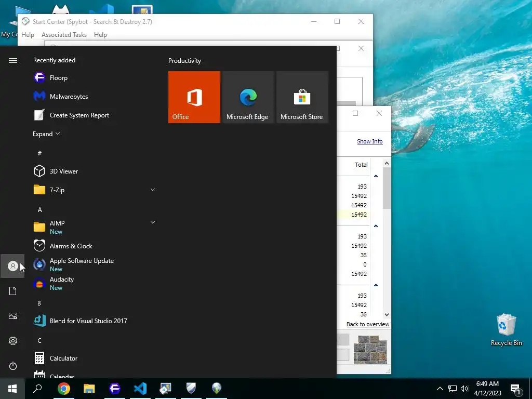Jump to letter B header in apps list

click(x=39, y=303)
